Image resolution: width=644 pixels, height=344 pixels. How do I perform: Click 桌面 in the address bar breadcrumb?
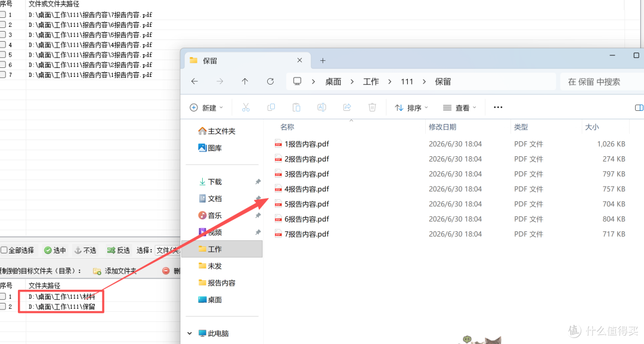(333, 82)
